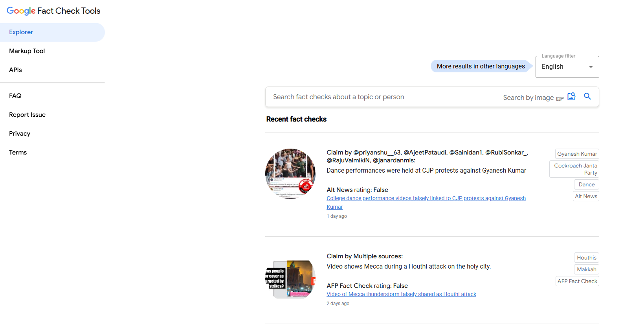Open the Terms page

pyautogui.click(x=18, y=153)
